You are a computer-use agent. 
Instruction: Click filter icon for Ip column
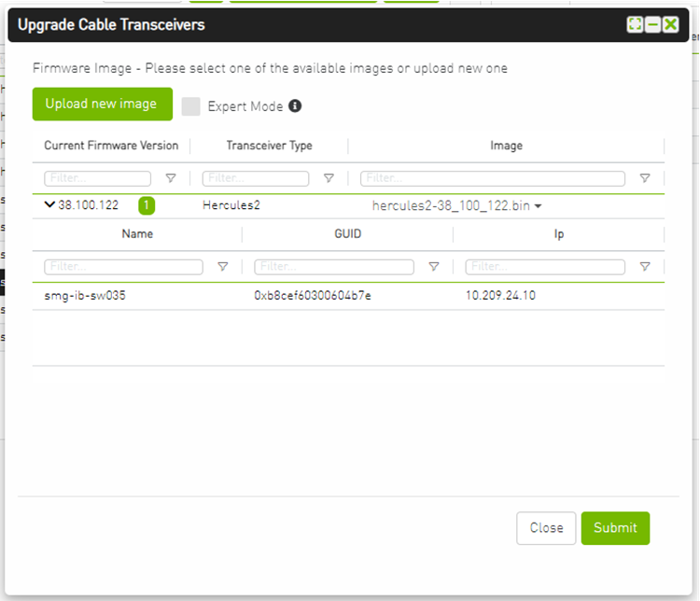pyautogui.click(x=645, y=267)
